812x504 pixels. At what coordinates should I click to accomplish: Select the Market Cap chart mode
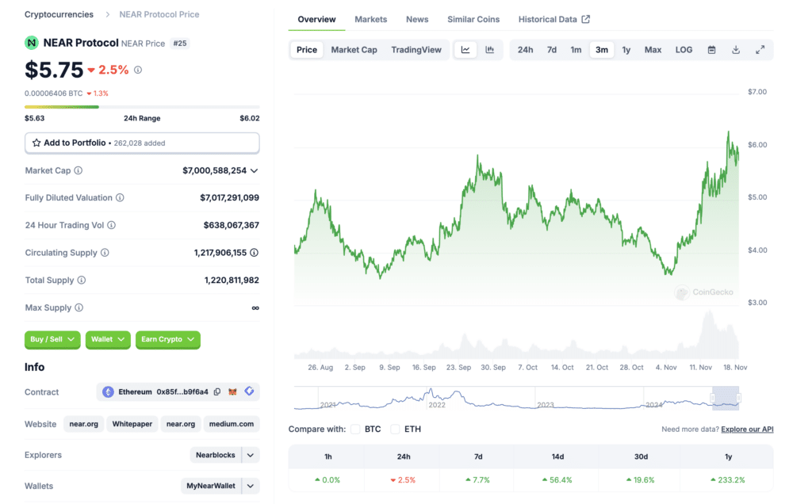(354, 50)
